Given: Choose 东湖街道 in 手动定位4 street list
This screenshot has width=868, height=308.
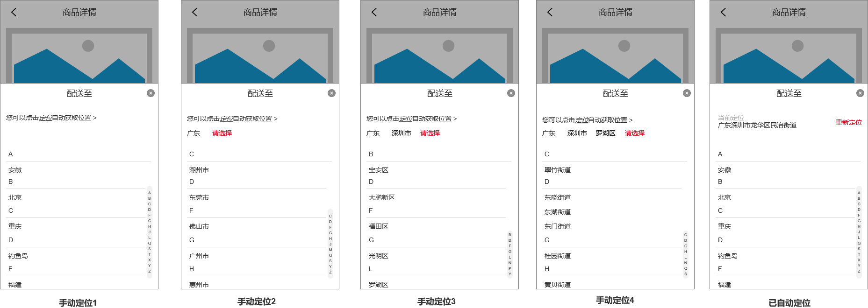Looking at the screenshot, I should tap(558, 212).
